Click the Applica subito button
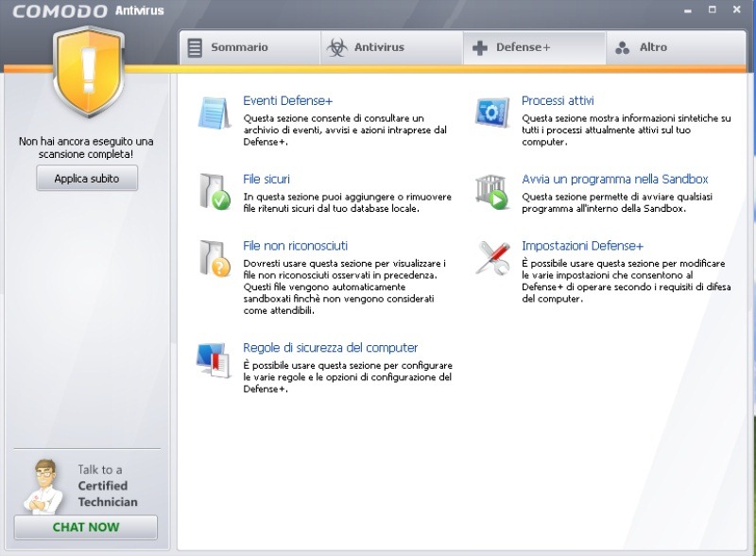Screen dimensions: 756x556 (87, 178)
